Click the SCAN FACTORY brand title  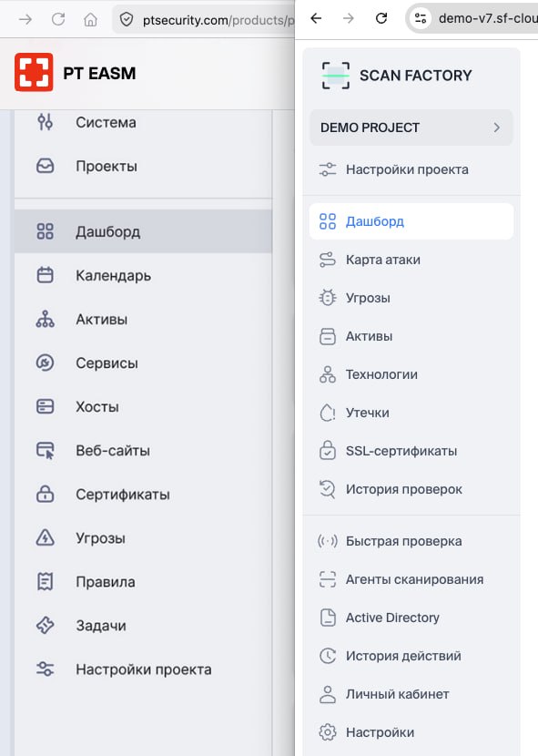point(415,76)
